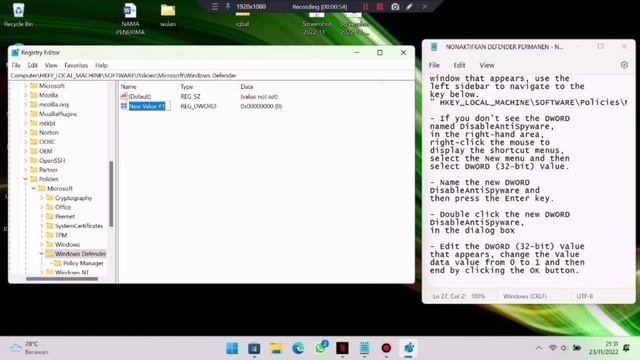Open View menu in Registry Editor
640x360 pixels.
tap(51, 65)
